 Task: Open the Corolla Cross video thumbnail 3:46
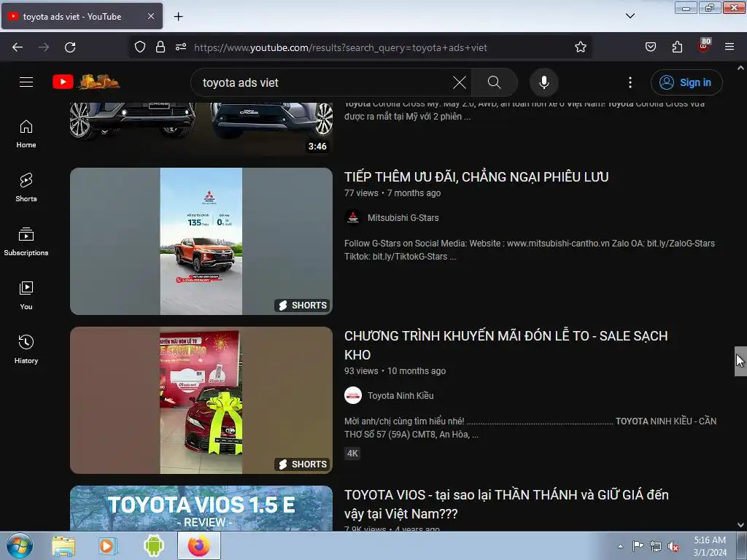[201, 128]
